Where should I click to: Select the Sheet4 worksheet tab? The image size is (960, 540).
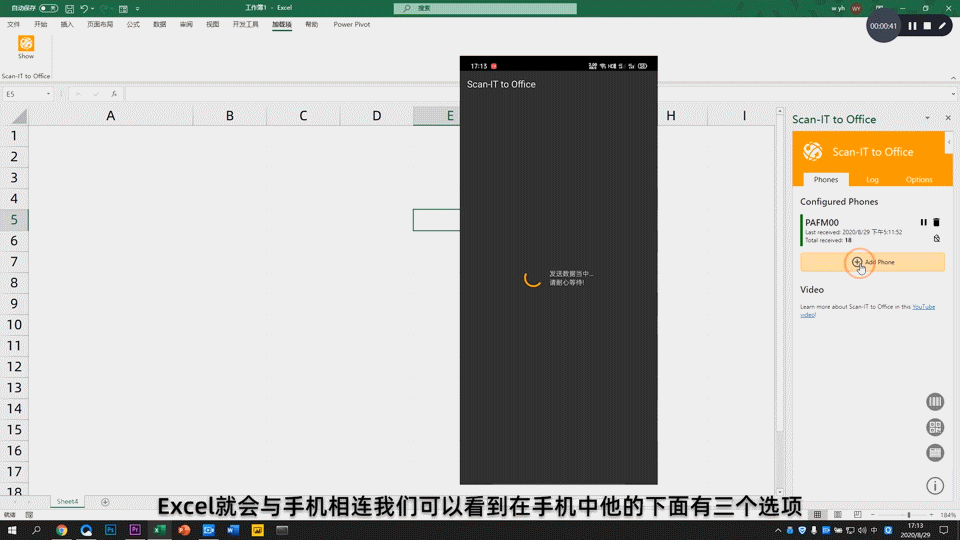(x=67, y=501)
